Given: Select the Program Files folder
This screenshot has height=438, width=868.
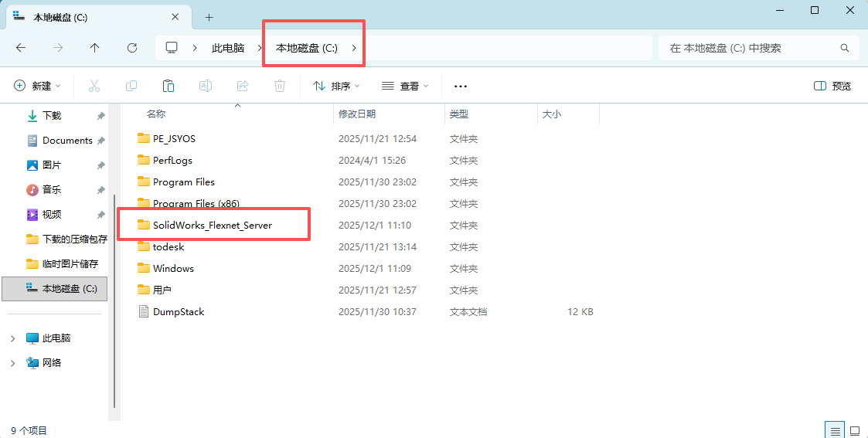Looking at the screenshot, I should point(184,182).
